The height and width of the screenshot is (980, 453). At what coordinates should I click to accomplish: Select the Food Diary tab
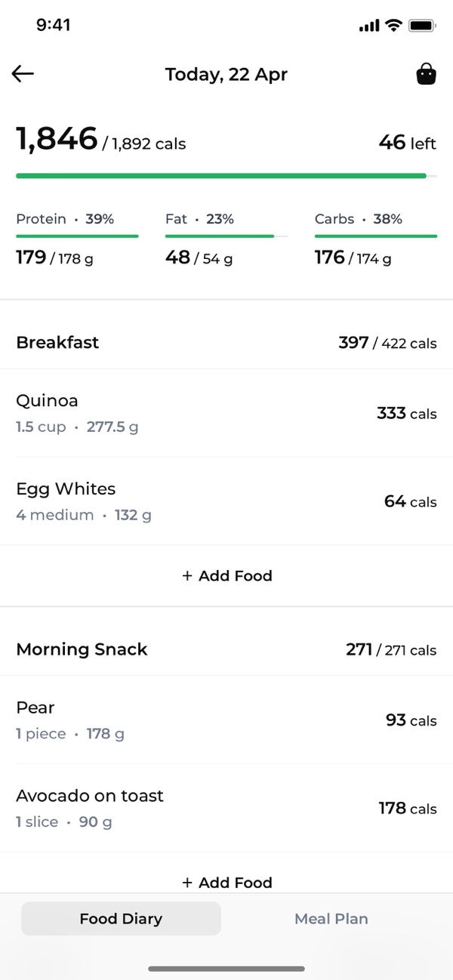point(121,919)
